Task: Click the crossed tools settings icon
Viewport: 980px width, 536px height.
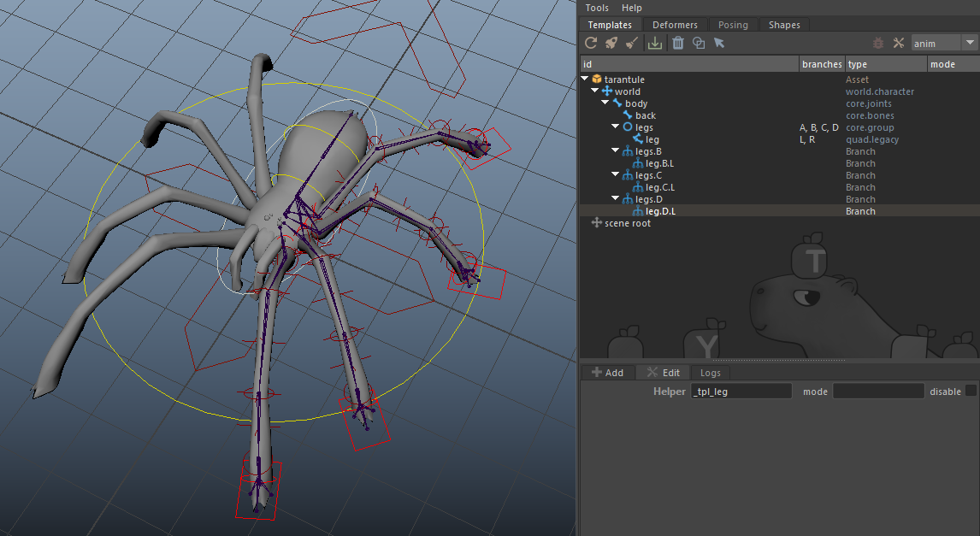Action: [x=899, y=43]
